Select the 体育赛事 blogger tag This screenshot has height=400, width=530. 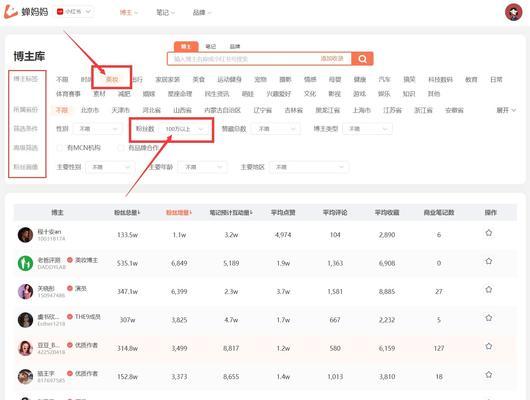pos(68,94)
